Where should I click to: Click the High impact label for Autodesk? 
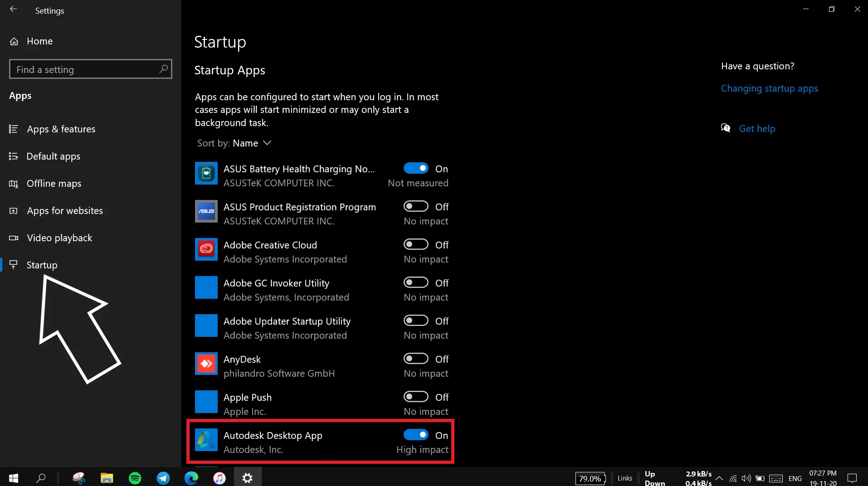(x=422, y=450)
